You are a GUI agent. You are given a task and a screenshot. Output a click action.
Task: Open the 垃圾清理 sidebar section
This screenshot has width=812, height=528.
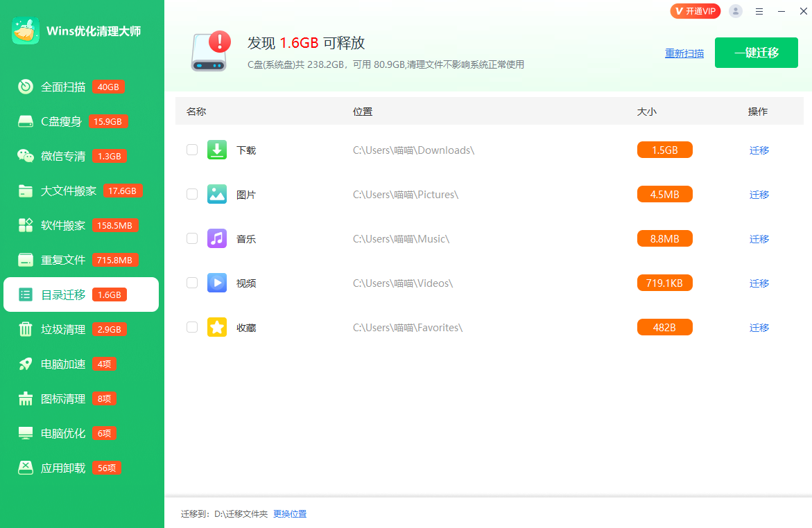point(63,329)
